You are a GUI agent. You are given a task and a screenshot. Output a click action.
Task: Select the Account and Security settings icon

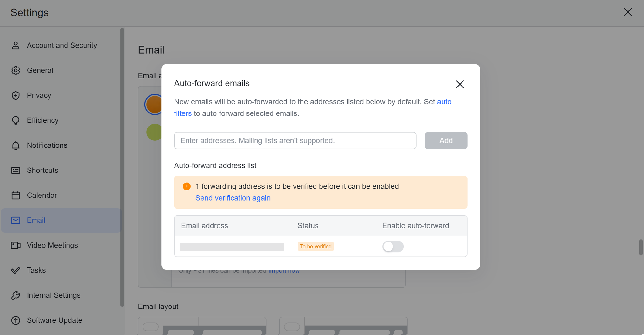click(16, 45)
